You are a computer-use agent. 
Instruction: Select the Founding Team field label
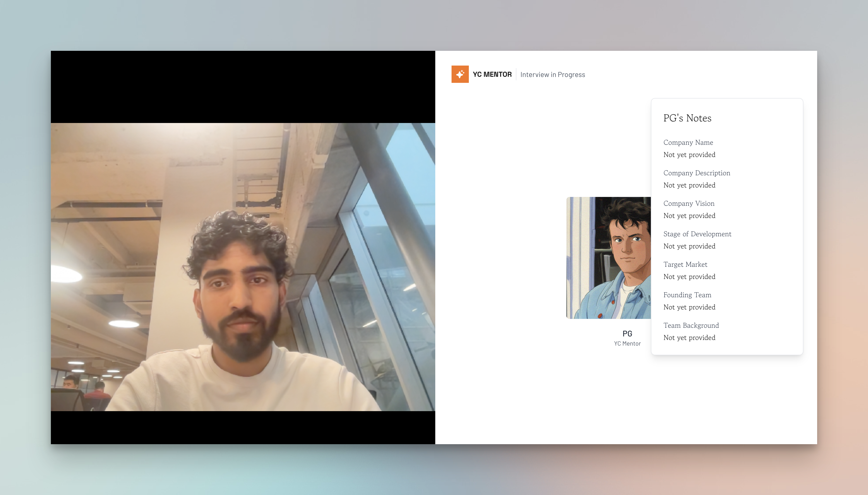(x=687, y=295)
